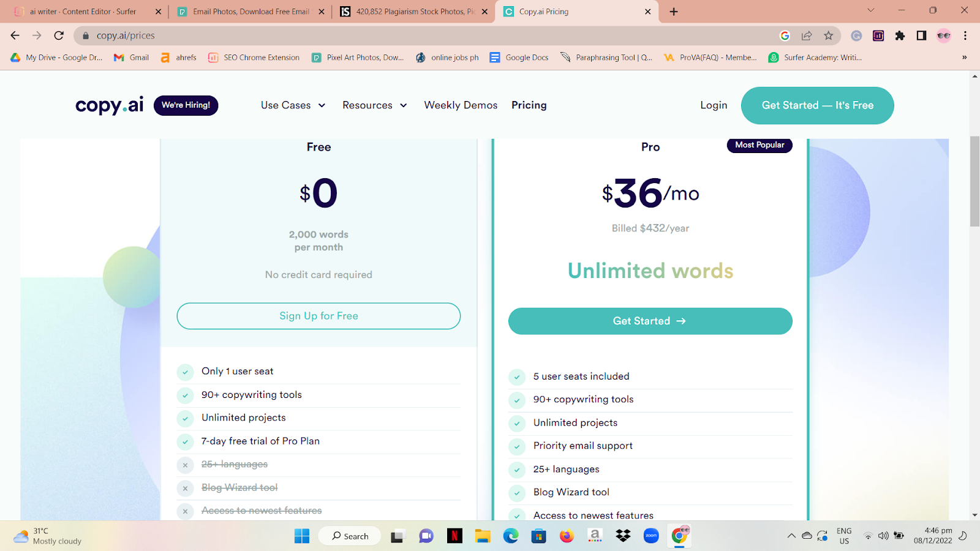Screen dimensions: 980x551
Task: Click the We're Hiring! badge
Action: pos(186,105)
